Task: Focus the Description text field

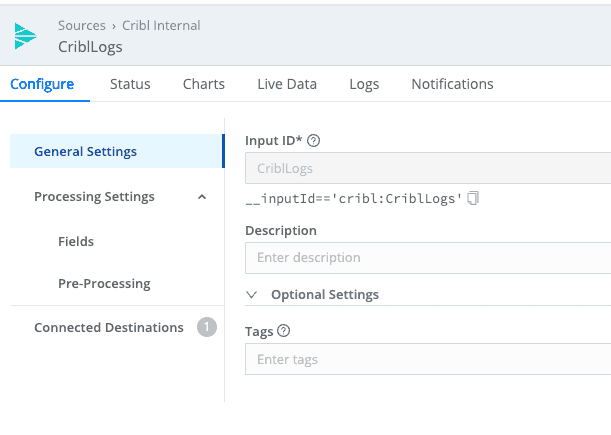Action: coord(428,258)
